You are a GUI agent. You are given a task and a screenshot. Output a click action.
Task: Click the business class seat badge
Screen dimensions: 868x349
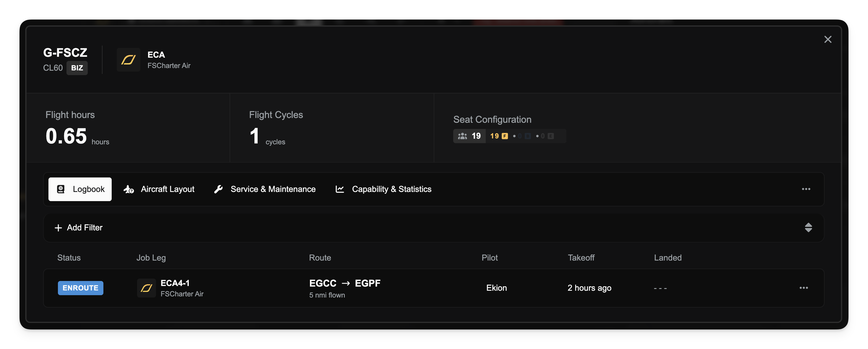[528, 136]
